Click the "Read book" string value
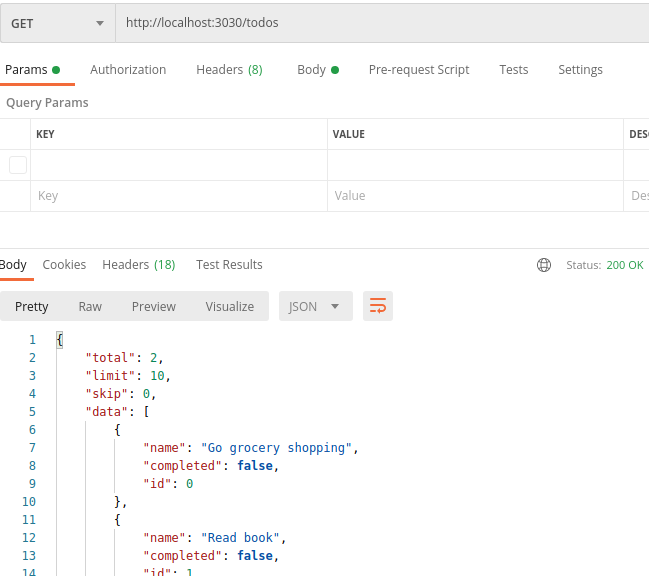 coord(240,538)
